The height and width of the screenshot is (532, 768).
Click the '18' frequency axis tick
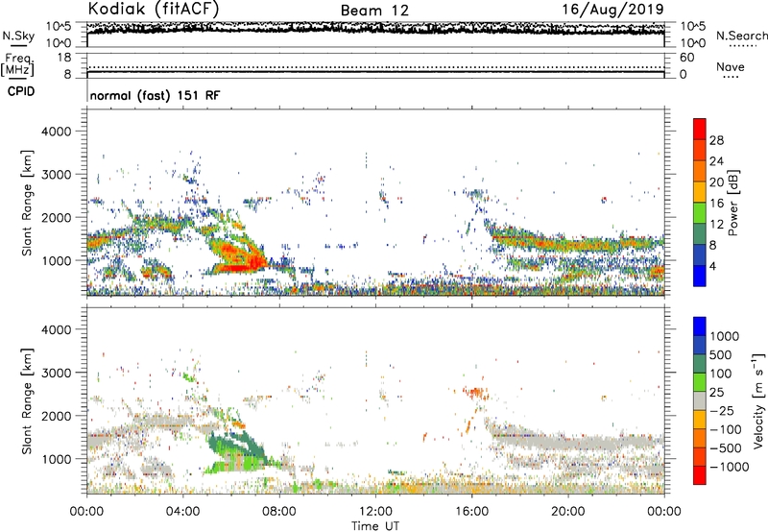(x=64, y=58)
